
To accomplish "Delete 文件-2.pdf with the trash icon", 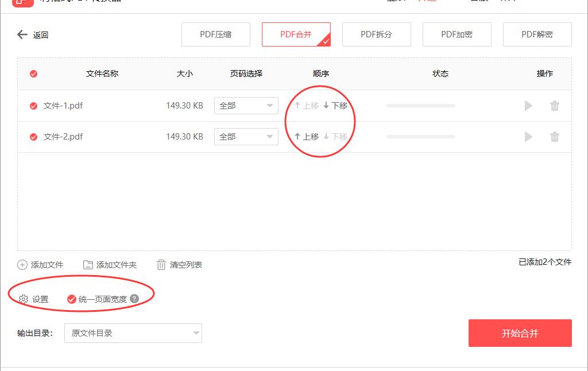I will 555,137.
